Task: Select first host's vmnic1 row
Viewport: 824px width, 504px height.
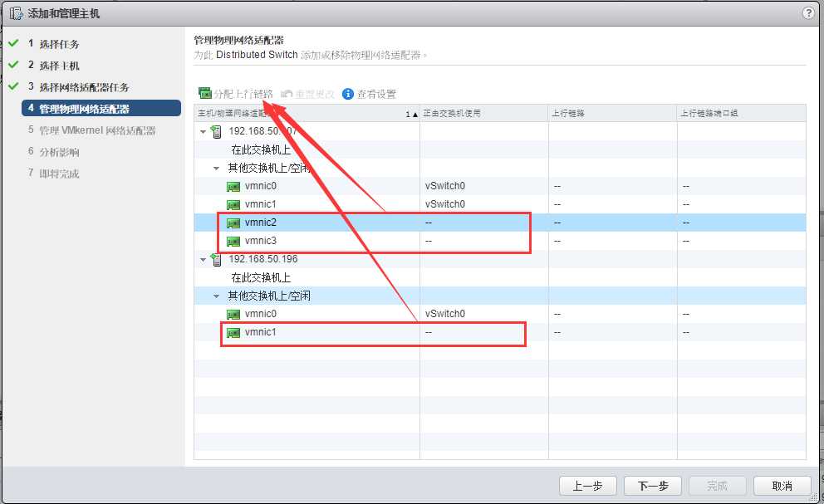Action: click(x=500, y=204)
